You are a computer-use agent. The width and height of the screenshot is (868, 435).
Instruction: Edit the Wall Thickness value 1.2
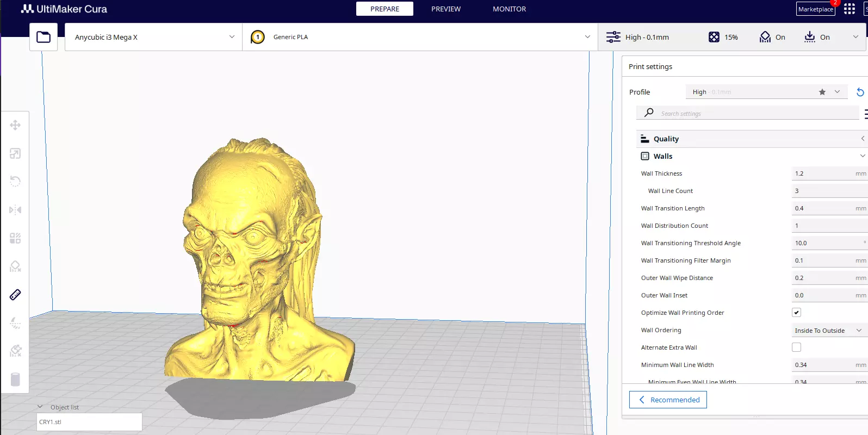pyautogui.click(x=829, y=173)
